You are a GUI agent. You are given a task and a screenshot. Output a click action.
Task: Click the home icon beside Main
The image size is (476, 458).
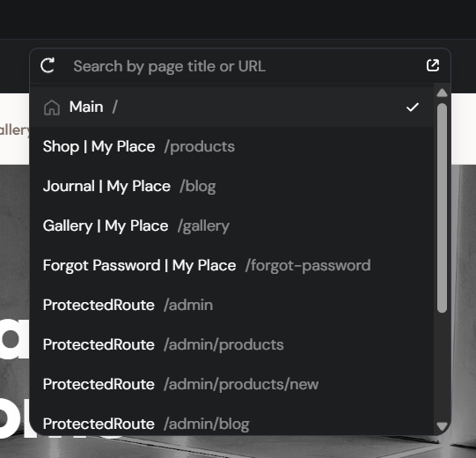tap(52, 107)
